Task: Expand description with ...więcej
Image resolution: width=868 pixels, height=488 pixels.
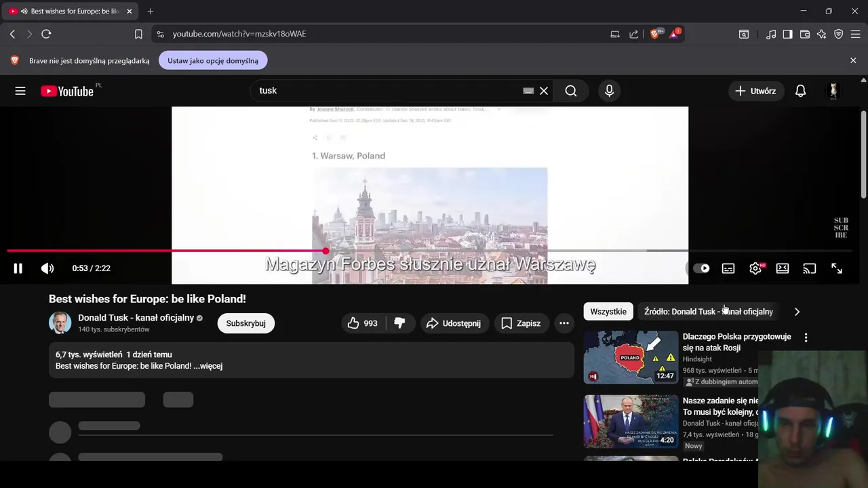Action: click(208, 366)
